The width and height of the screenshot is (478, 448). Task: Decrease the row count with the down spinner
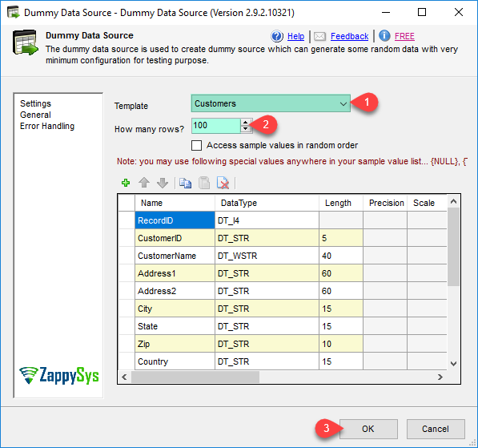tap(246, 129)
